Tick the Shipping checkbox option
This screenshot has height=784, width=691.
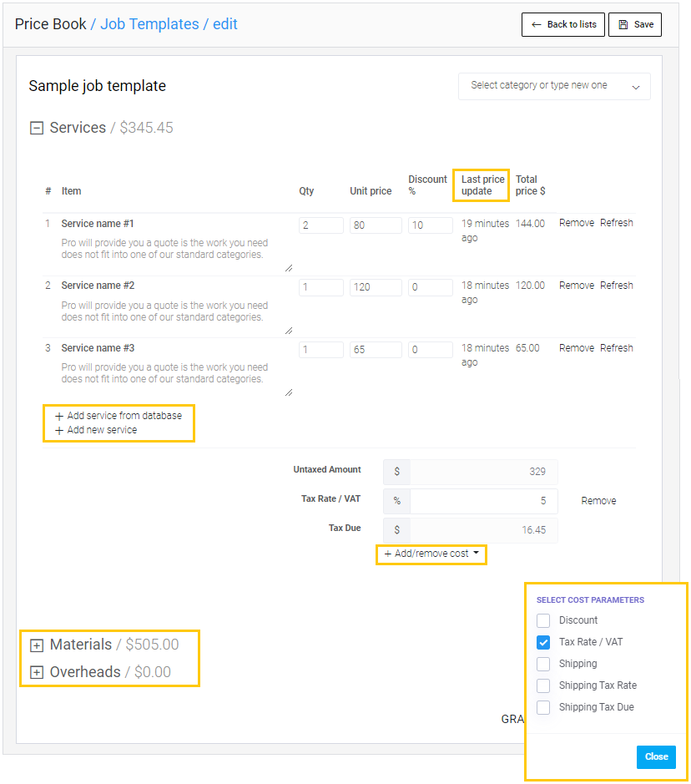[543, 664]
